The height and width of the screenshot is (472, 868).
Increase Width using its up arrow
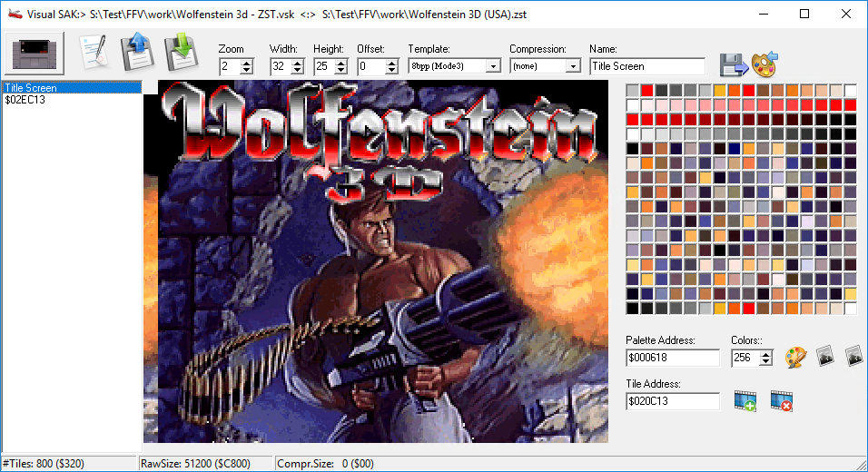[x=298, y=63]
